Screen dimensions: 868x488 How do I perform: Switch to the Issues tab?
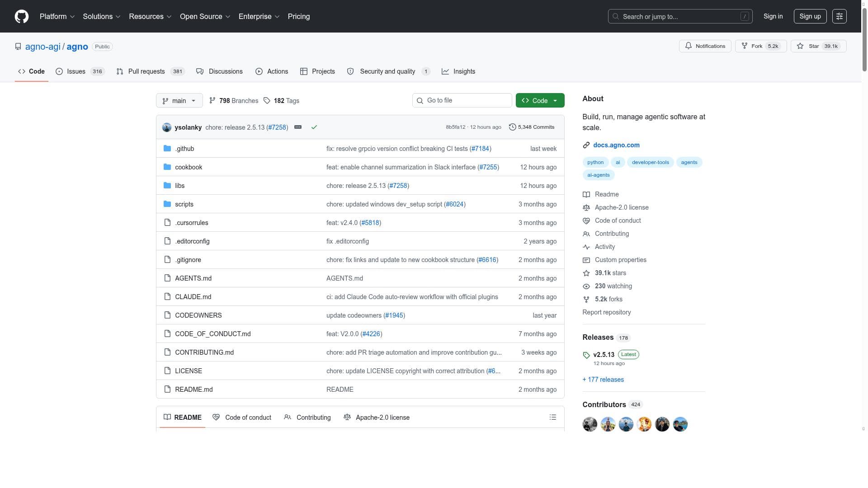click(80, 71)
